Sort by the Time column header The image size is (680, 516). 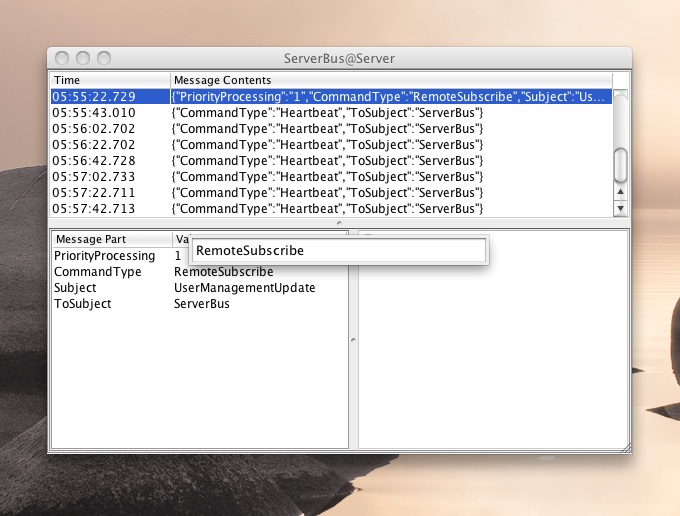[x=110, y=80]
